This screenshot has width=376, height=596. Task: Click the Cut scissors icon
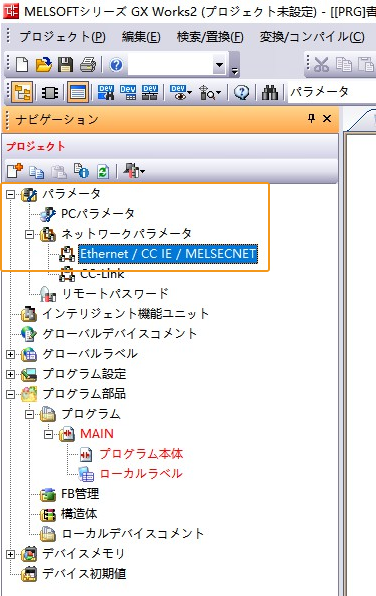pos(321,65)
